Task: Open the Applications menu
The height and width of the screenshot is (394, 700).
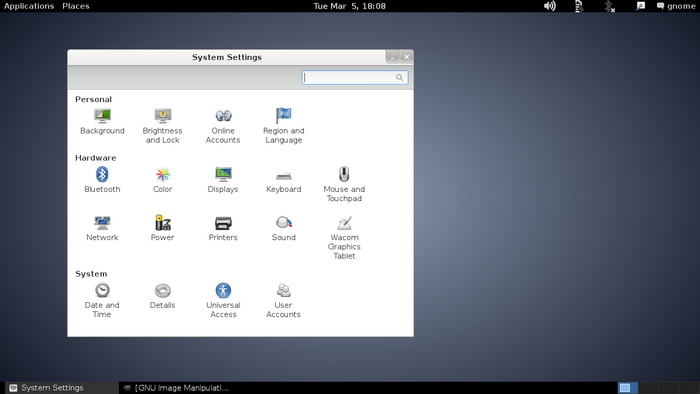Action: pos(29,6)
